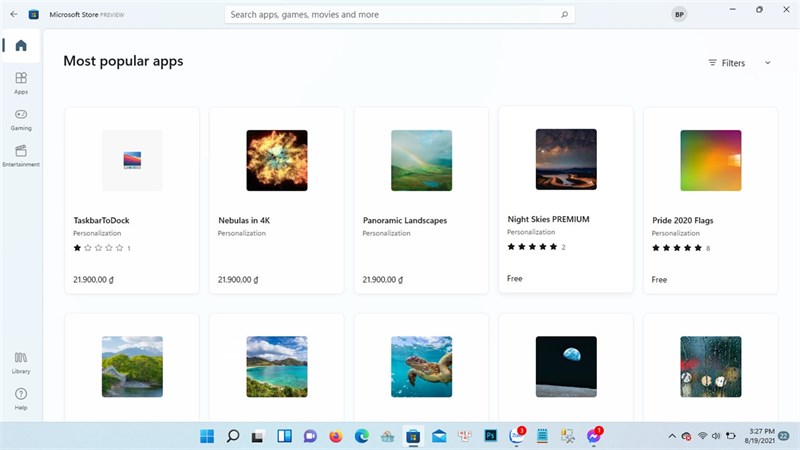Click the back arrow in title bar
The width and height of the screenshot is (800, 450).
(14, 14)
